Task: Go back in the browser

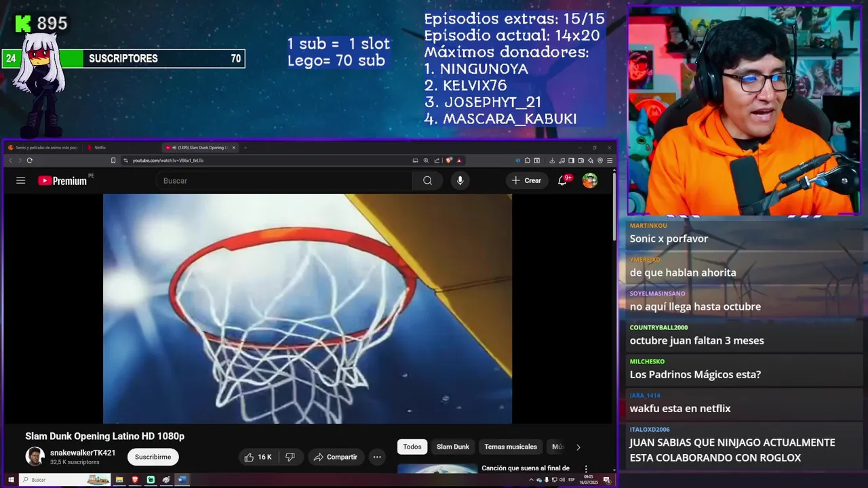Action: 10,161
